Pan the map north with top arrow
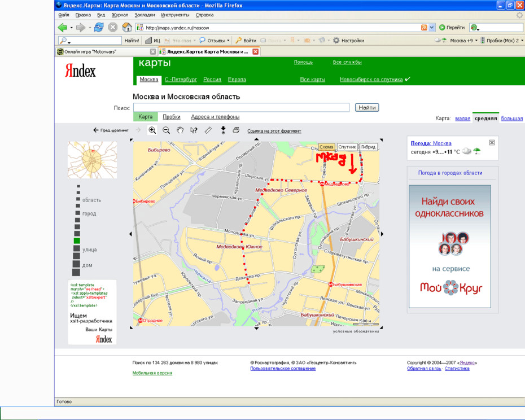This screenshot has height=420, width=525. pyautogui.click(x=256, y=139)
